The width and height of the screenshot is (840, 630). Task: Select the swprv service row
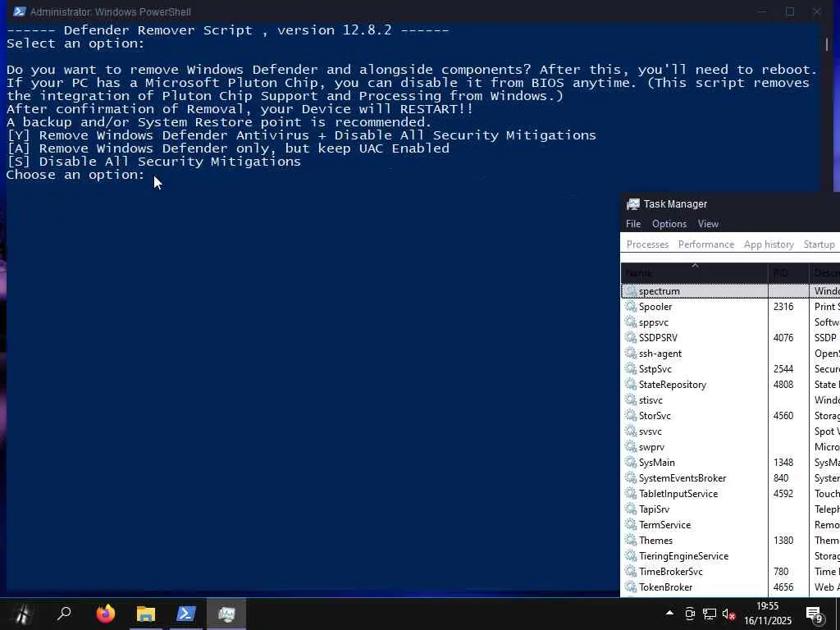[x=730, y=446]
